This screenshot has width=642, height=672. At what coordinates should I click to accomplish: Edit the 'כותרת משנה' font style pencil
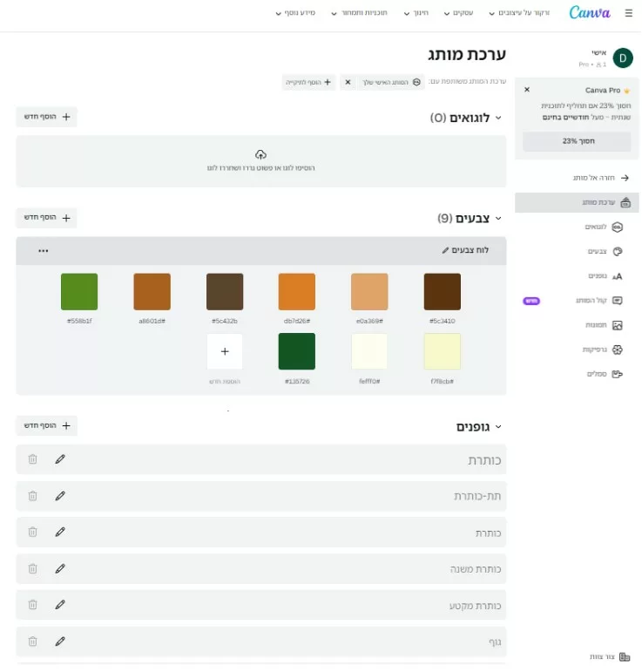(60, 568)
